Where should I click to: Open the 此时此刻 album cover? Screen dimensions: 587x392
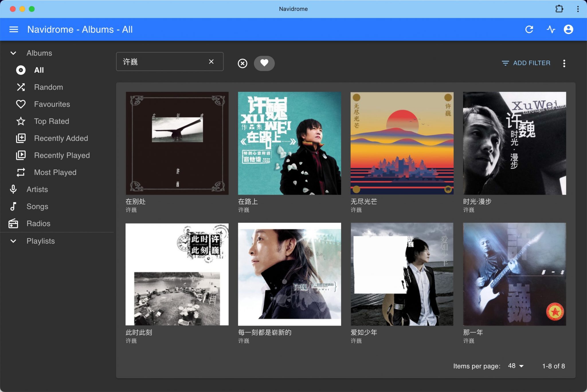tap(177, 274)
